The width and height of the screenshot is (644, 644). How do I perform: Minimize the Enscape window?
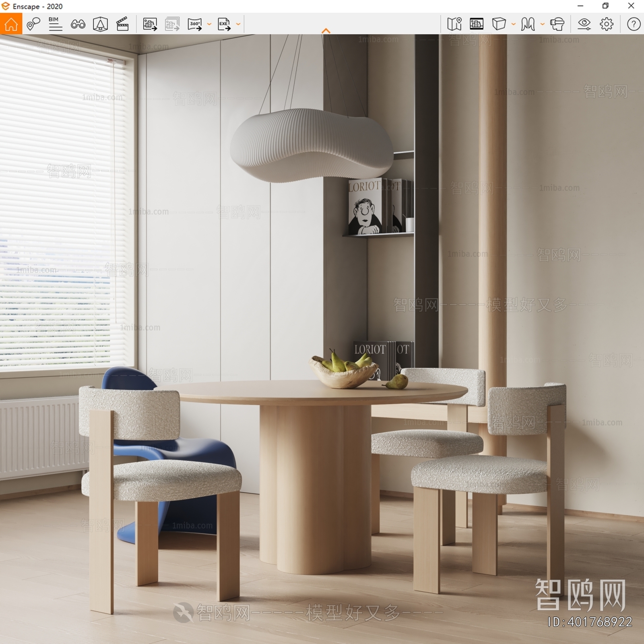580,6
